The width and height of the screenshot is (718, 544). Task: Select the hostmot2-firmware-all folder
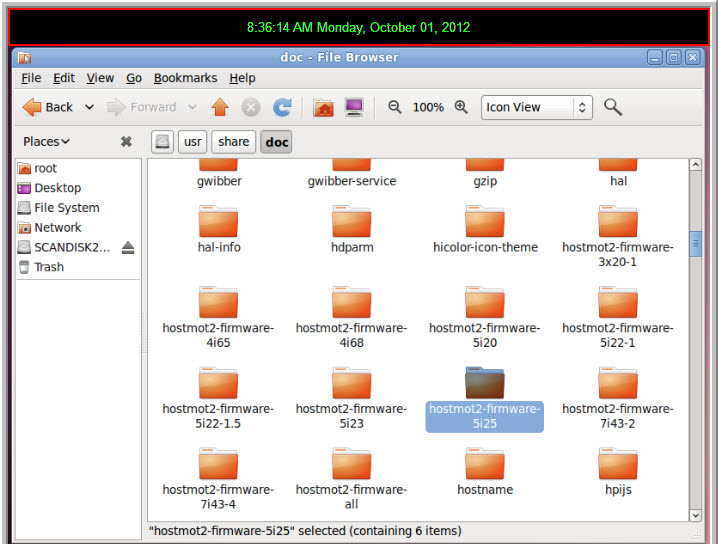click(351, 479)
